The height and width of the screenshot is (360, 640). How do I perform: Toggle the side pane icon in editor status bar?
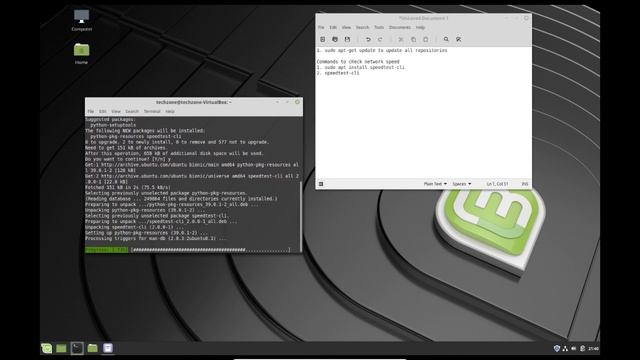[x=321, y=184]
